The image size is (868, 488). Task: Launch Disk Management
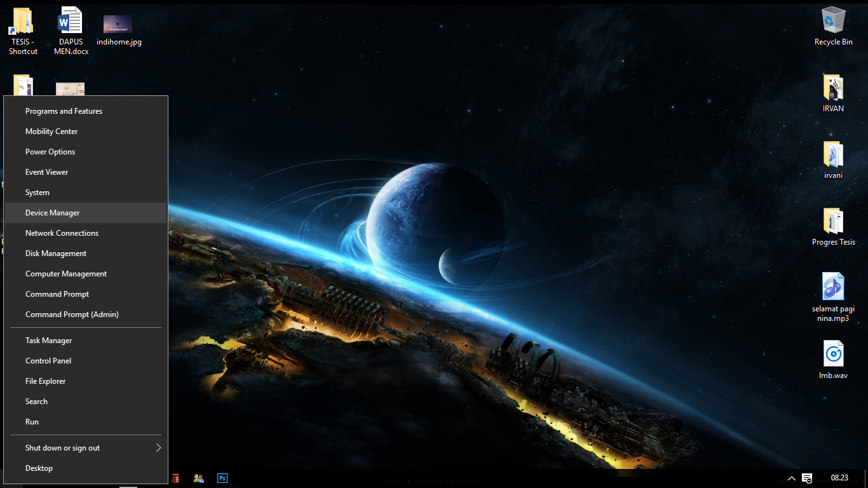click(x=86, y=254)
